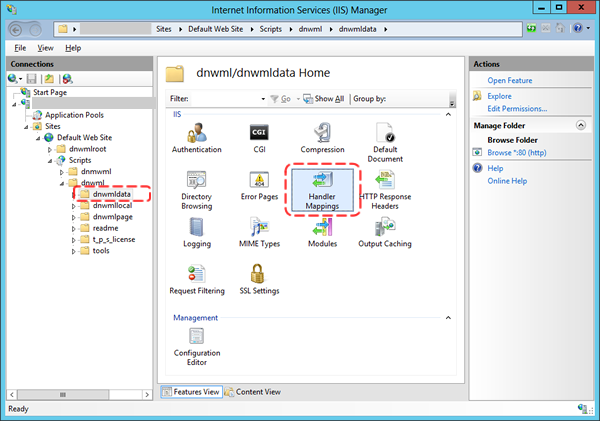The height and width of the screenshot is (421, 600).
Task: Open the Modules feature
Action: pyautogui.click(x=322, y=233)
